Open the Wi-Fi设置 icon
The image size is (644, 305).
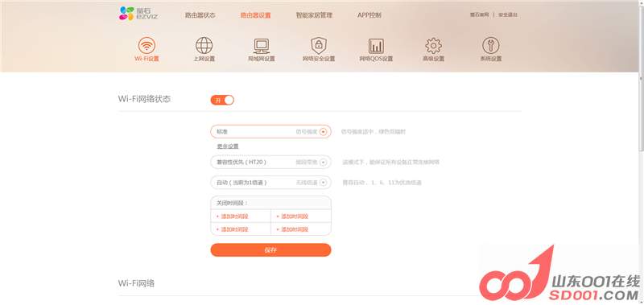(147, 45)
